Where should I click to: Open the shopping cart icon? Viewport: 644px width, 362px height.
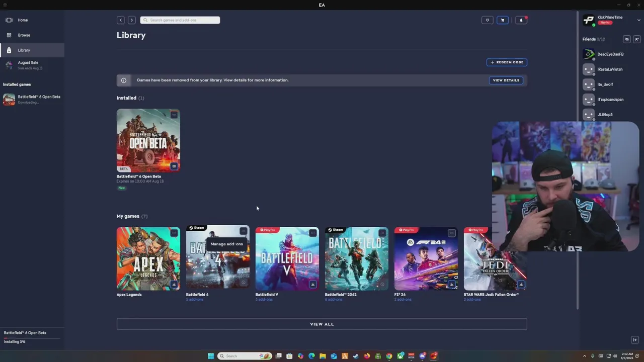(x=502, y=20)
